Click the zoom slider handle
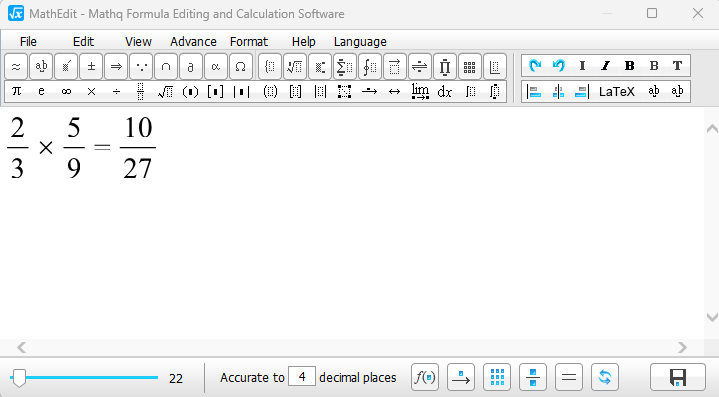 pyautogui.click(x=19, y=378)
